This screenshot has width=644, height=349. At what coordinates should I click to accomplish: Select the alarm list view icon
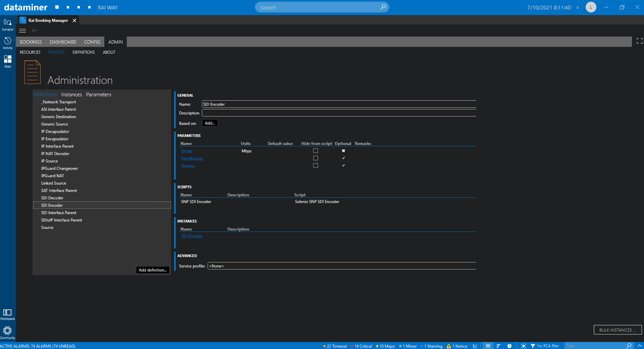488,346
